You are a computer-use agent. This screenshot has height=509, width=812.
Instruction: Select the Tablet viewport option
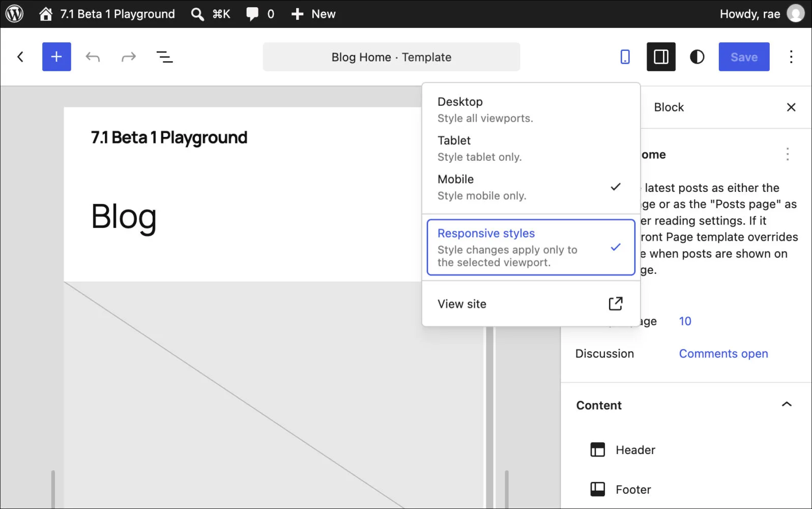tap(531, 148)
